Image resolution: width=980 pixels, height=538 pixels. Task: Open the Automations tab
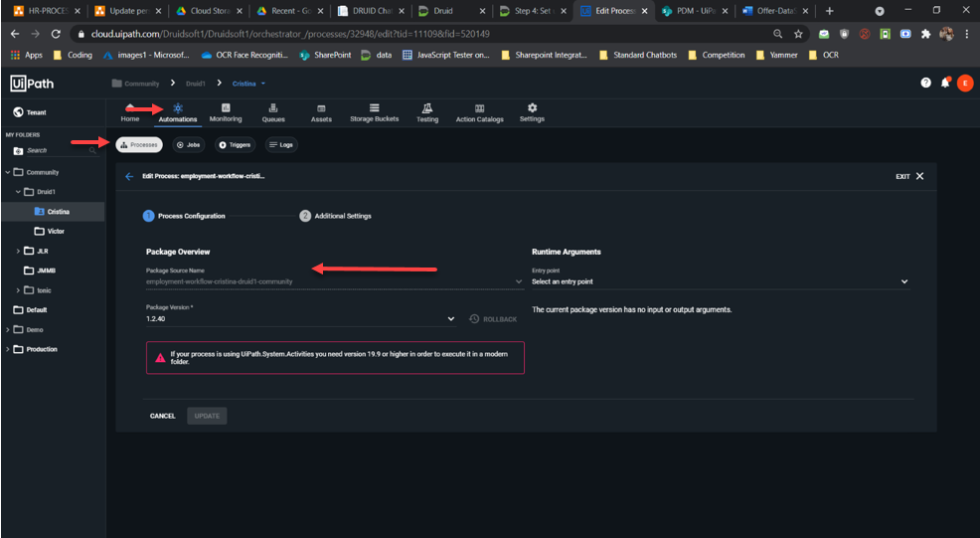pyautogui.click(x=178, y=112)
